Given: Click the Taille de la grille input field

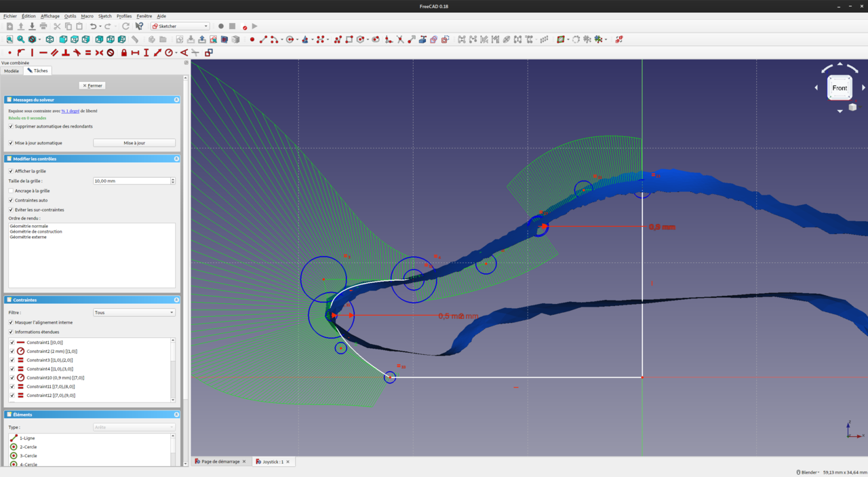Looking at the screenshot, I should point(132,181).
